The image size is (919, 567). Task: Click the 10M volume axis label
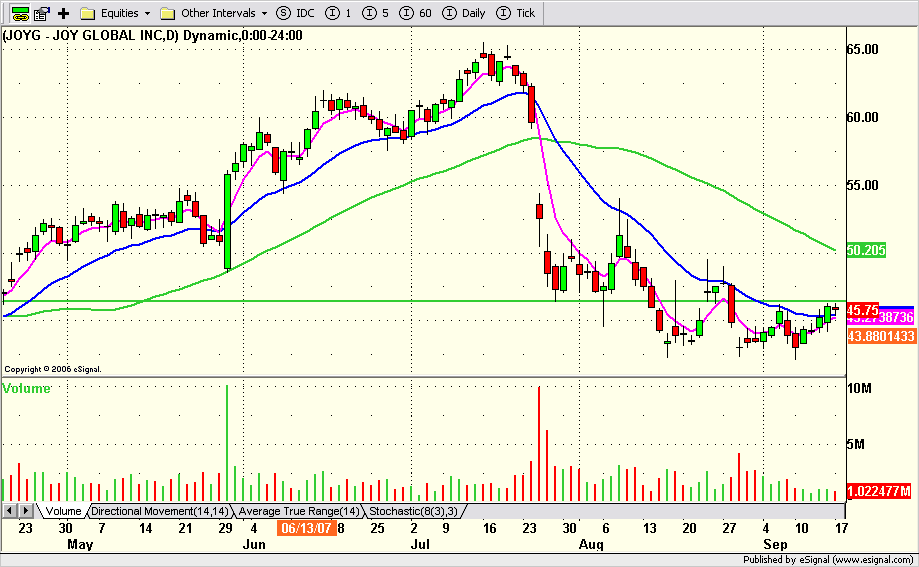point(859,388)
